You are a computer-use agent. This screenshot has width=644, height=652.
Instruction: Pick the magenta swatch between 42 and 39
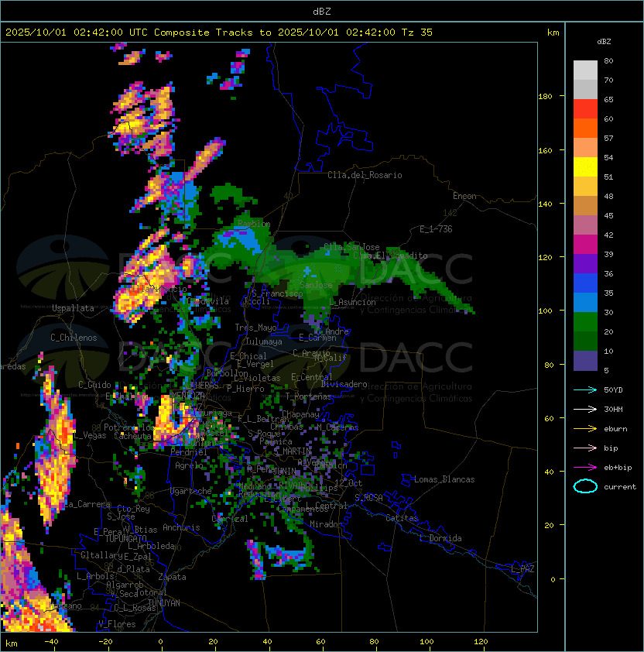click(585, 245)
